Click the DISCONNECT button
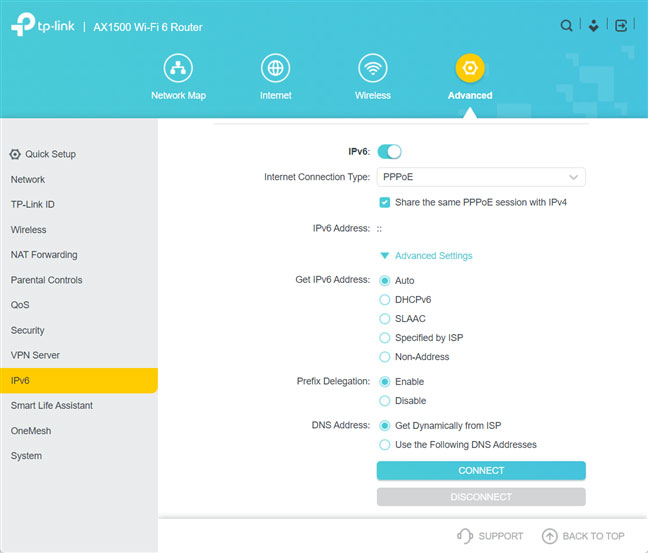The height and width of the screenshot is (553, 648). [481, 497]
